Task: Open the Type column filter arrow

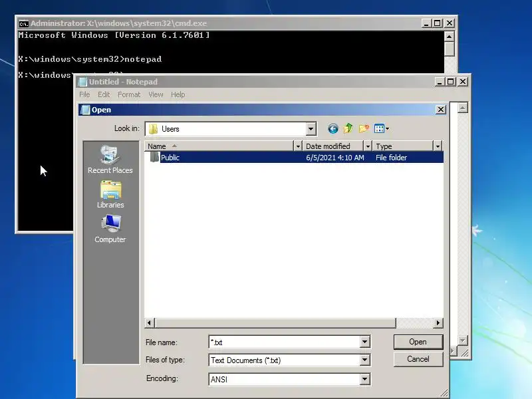Action: pyautogui.click(x=438, y=146)
